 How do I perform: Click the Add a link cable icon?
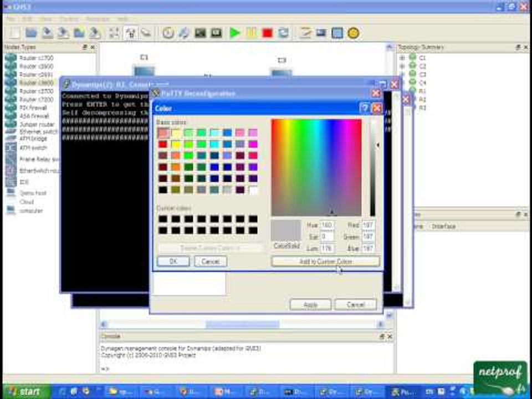click(x=146, y=33)
